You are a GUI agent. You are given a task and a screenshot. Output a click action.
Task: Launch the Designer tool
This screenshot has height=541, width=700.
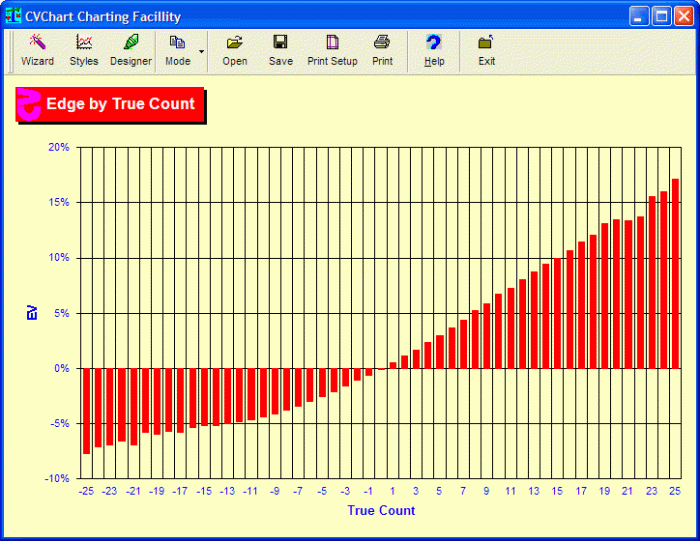(130, 49)
